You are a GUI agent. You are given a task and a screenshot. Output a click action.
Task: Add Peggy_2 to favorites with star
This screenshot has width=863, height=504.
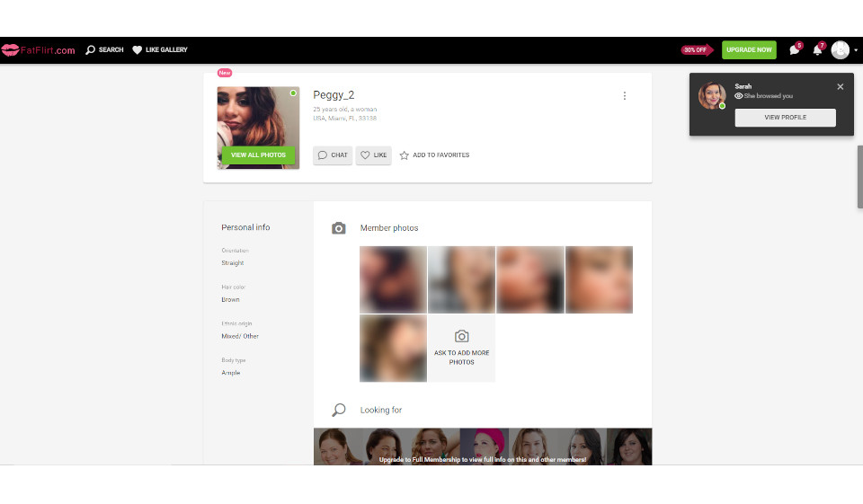click(434, 155)
